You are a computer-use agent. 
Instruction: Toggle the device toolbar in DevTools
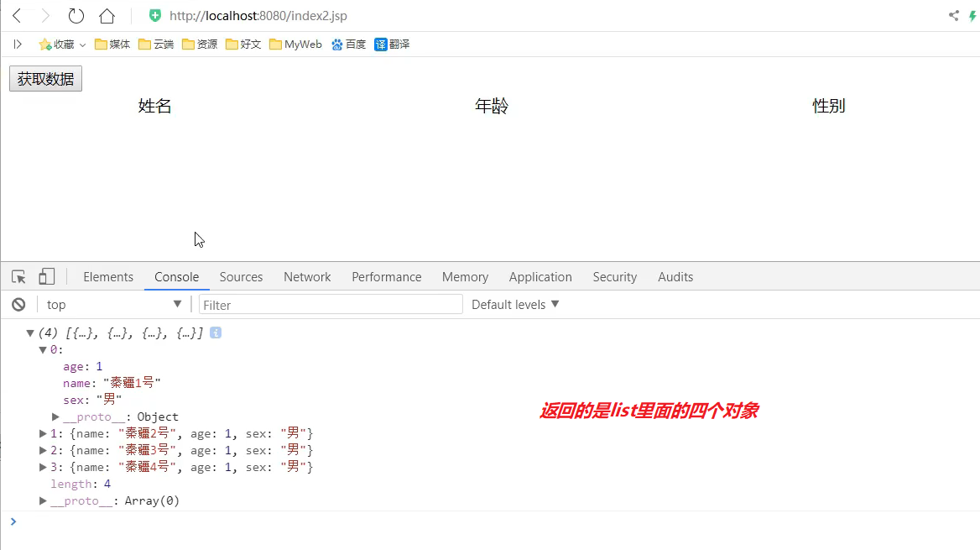(x=46, y=276)
